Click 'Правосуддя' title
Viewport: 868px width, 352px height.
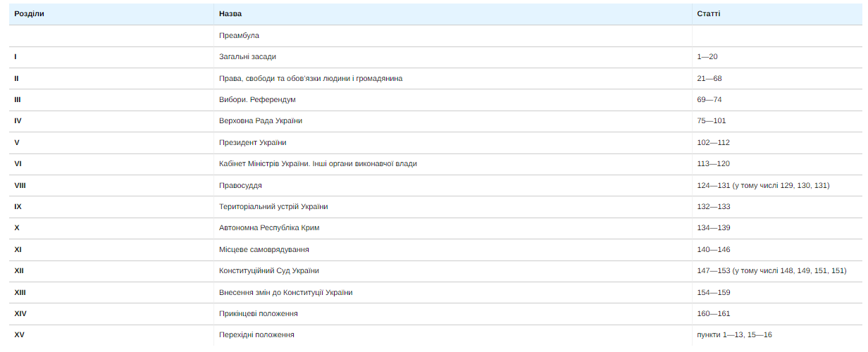pyautogui.click(x=240, y=186)
